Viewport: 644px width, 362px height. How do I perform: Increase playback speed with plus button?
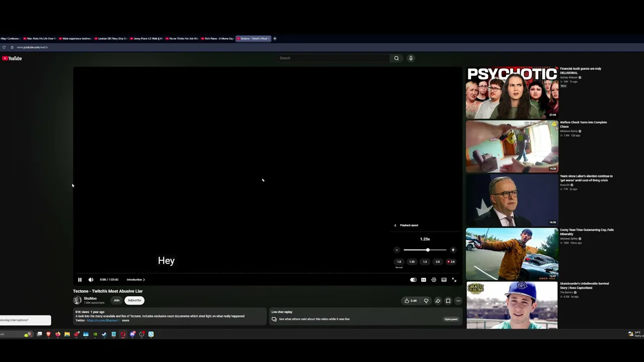point(453,250)
